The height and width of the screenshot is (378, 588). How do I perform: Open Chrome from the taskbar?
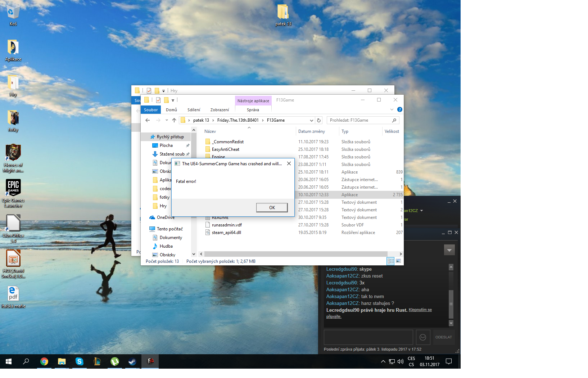pos(44,361)
